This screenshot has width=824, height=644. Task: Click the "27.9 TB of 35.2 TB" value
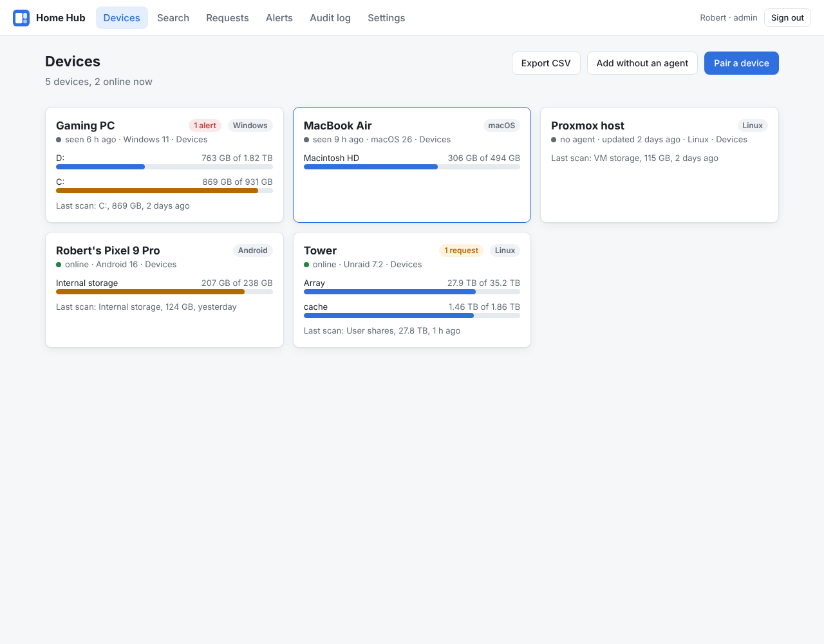click(x=483, y=283)
